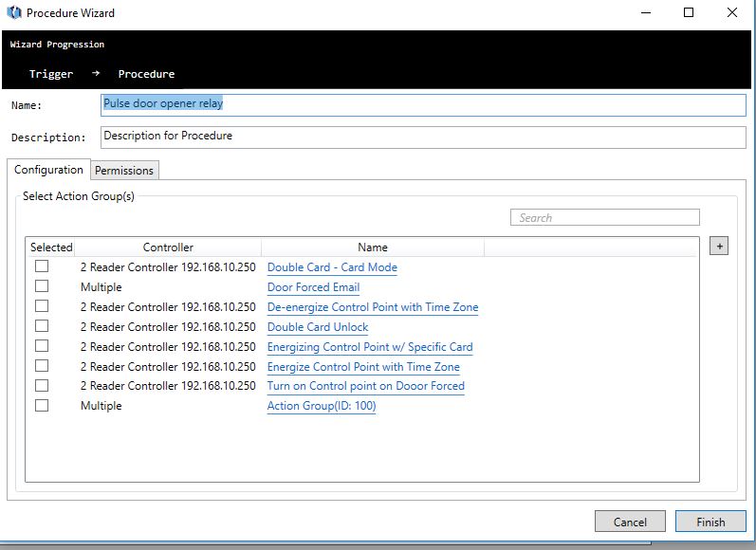Click the Procedure Wizard app icon in title bar
756x550 pixels.
pyautogui.click(x=14, y=12)
